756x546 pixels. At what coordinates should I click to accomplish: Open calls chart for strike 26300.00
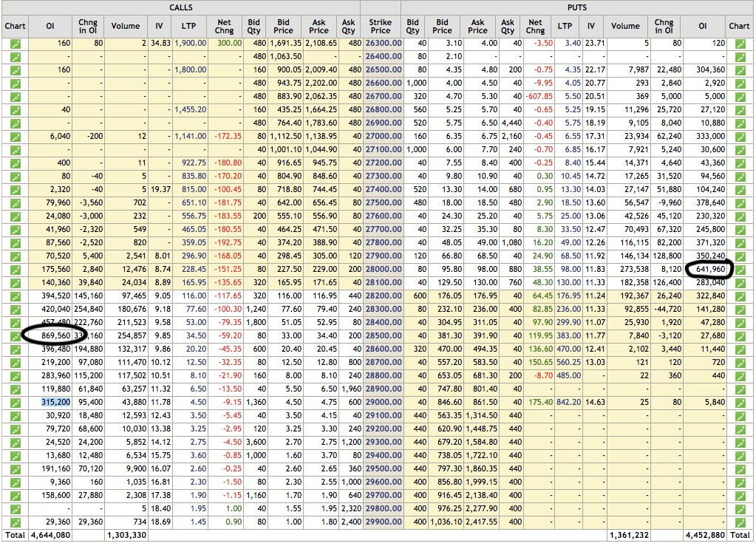point(16,44)
